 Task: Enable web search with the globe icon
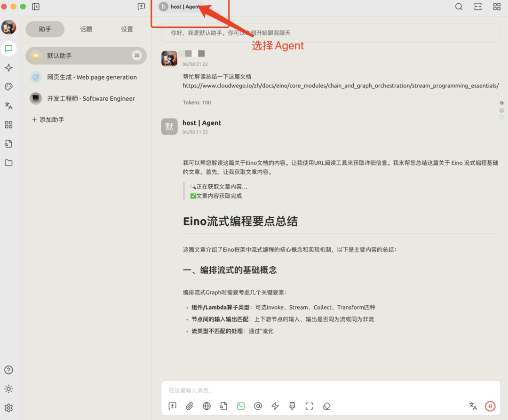click(206, 406)
